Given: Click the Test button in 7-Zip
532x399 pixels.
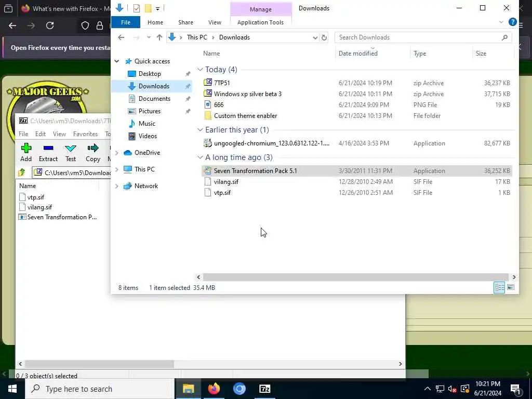Looking at the screenshot, I should pos(71,152).
